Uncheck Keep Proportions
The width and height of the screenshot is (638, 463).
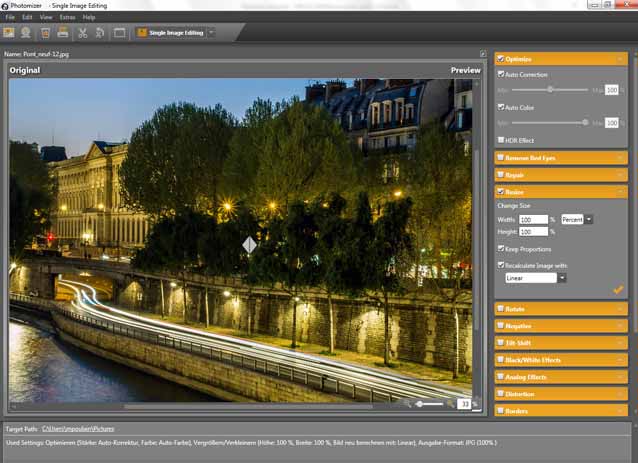coord(502,248)
